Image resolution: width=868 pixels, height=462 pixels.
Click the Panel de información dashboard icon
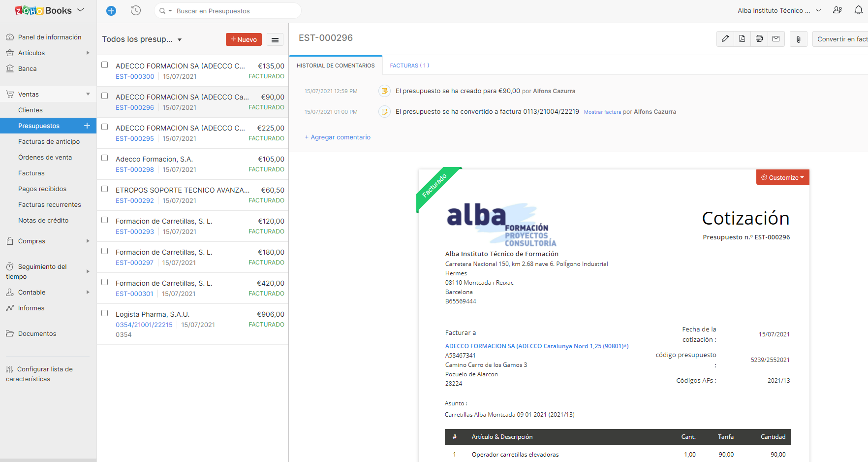point(10,37)
